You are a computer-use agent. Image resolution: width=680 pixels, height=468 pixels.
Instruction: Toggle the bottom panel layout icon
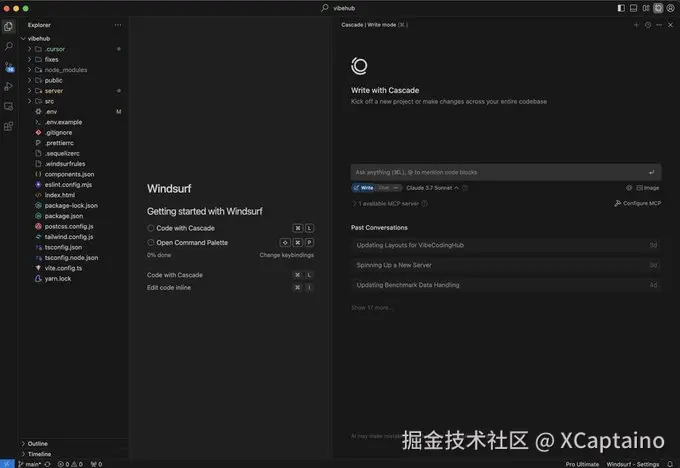(634, 8)
